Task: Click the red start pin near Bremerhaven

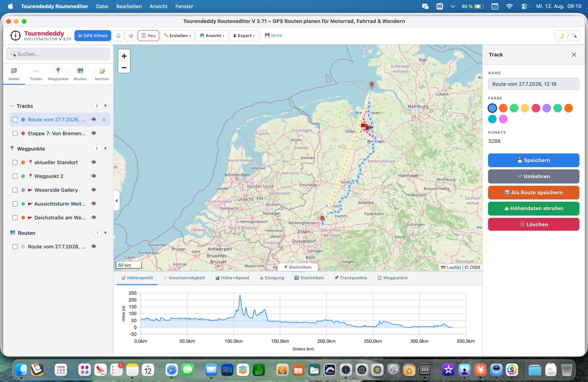Action: (372, 85)
